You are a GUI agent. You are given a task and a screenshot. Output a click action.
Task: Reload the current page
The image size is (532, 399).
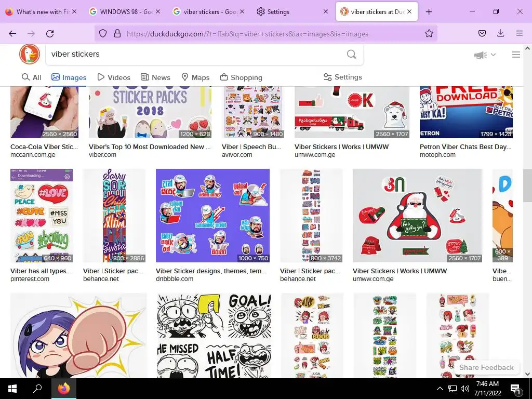pos(50,34)
